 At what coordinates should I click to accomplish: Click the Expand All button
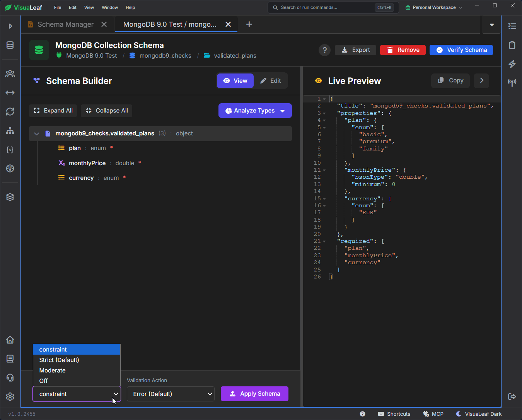[x=53, y=111]
